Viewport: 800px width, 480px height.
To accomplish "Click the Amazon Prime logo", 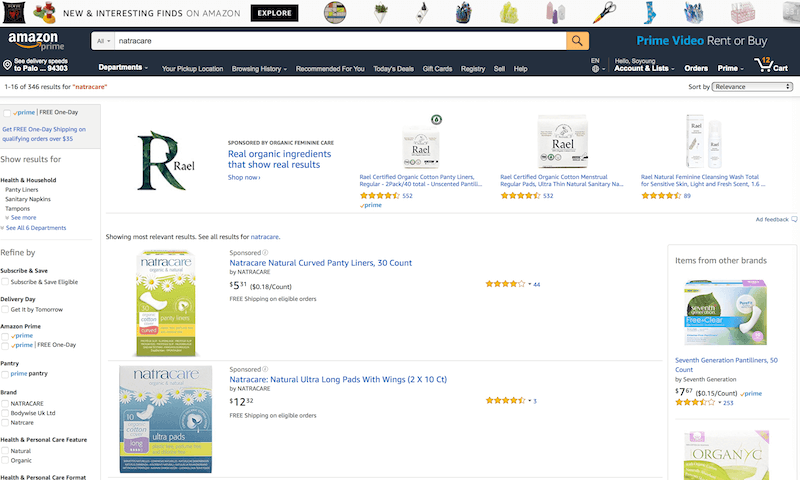I will (36, 40).
